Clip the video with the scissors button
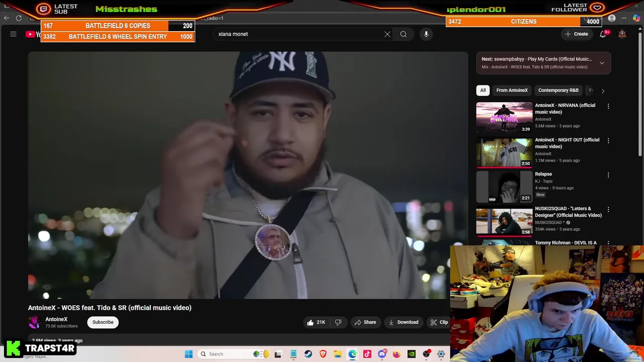This screenshot has width=644, height=362. [x=439, y=322]
